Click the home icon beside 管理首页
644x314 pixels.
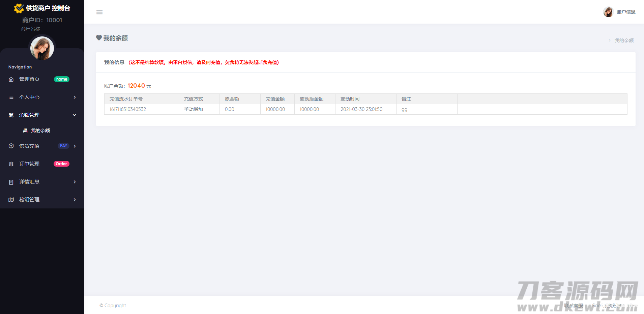click(x=11, y=79)
